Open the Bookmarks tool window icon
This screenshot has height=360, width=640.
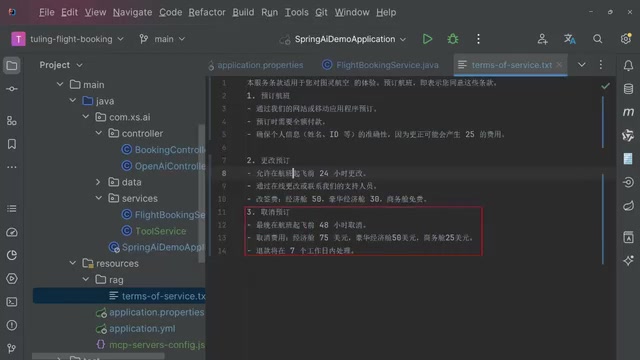click(12, 144)
